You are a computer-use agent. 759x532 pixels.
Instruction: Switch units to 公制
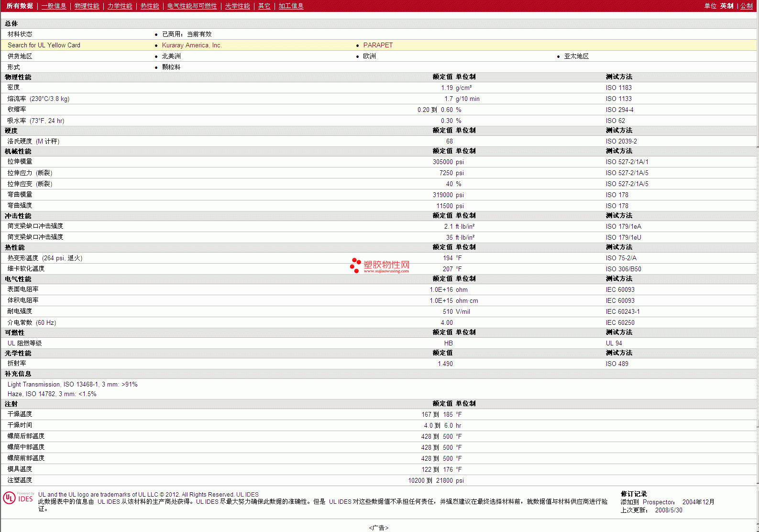(x=747, y=6)
